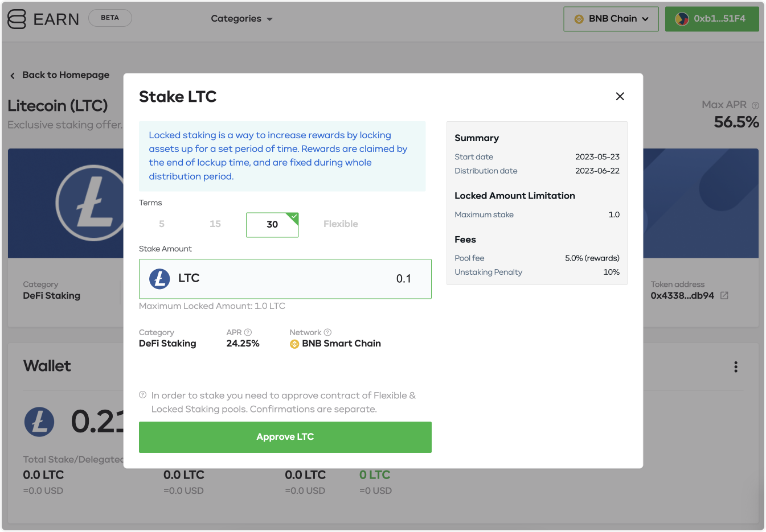This screenshot has height=532, width=766.
Task: Click the BNB Chain coin icon in header
Action: pos(579,19)
